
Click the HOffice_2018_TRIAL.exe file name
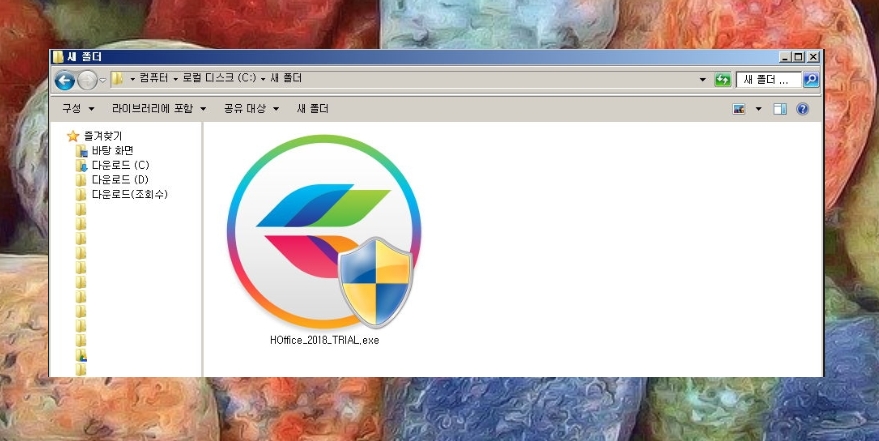pos(325,340)
